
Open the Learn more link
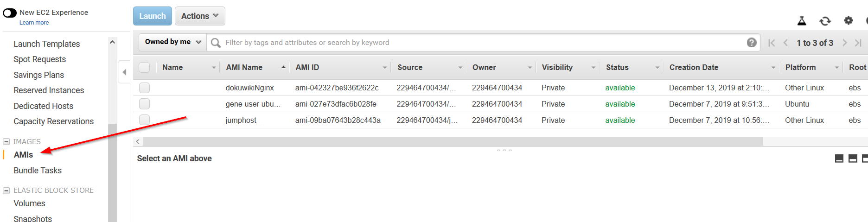click(34, 23)
